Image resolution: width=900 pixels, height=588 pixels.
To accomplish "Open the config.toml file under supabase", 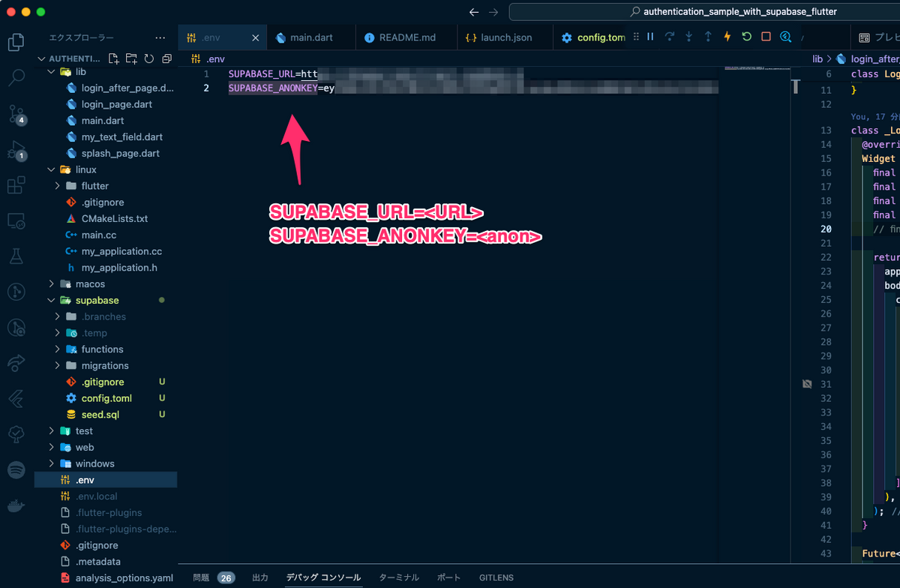I will point(109,397).
